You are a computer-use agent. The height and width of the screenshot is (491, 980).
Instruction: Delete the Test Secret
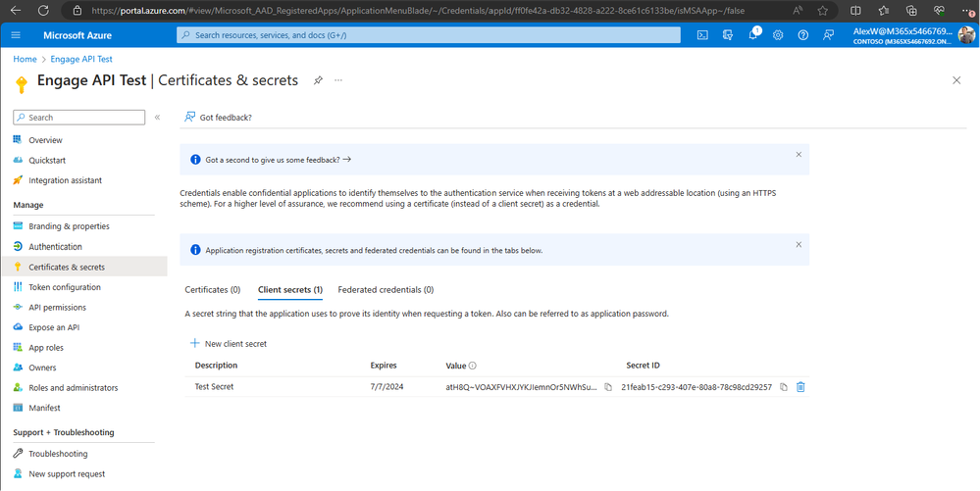coord(800,387)
